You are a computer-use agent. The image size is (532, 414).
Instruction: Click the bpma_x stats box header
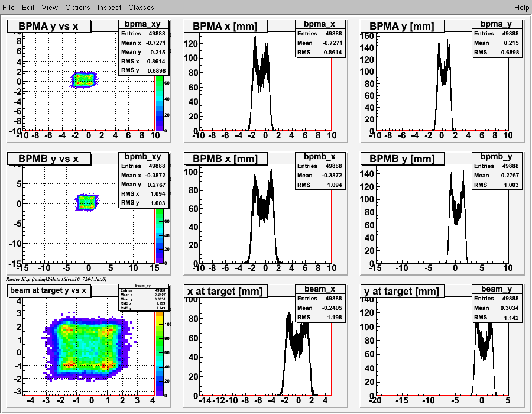coord(320,24)
